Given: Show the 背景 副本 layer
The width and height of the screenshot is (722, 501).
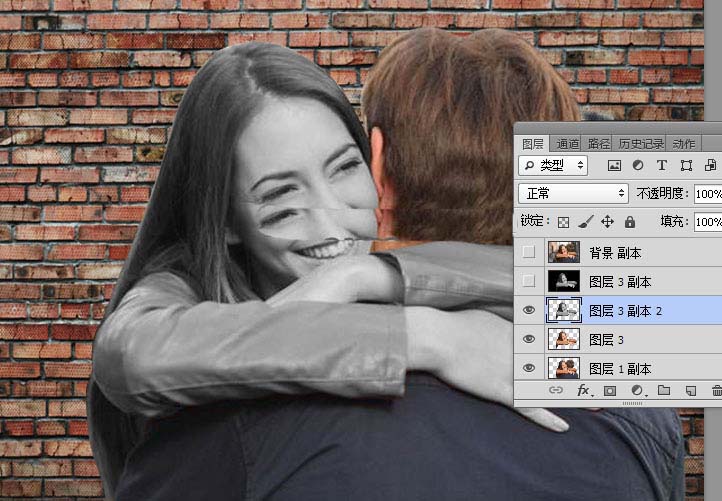Looking at the screenshot, I should pyautogui.click(x=529, y=252).
